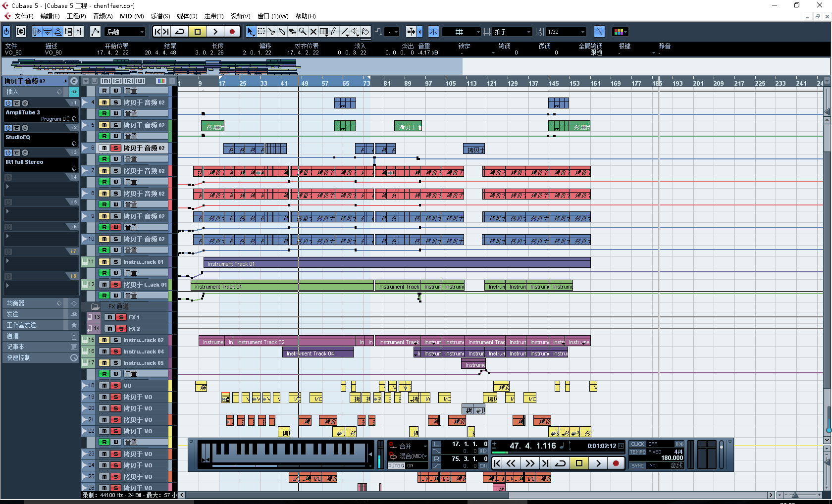Screen dimensions: 832x504
Task: Click the CLICK metronome button
Action: click(638, 444)
